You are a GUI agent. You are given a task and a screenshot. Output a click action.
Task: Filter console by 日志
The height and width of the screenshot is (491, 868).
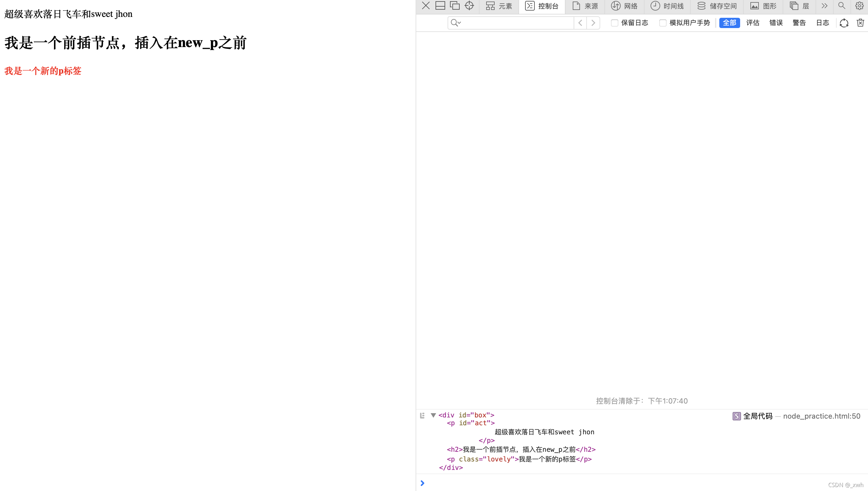(822, 23)
